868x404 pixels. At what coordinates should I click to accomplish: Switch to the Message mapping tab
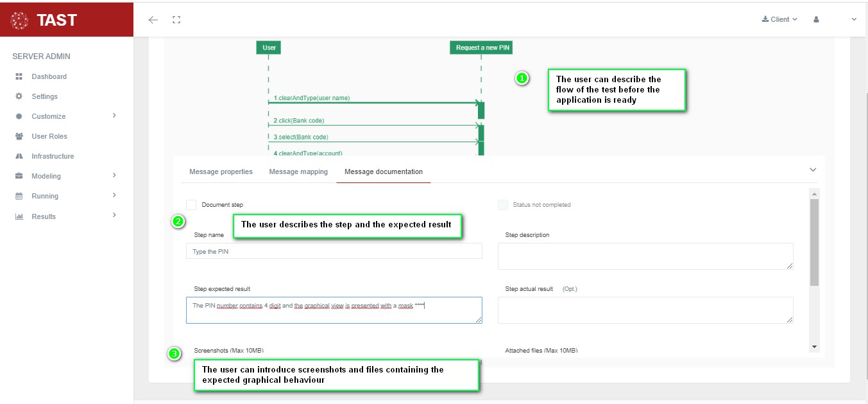pyautogui.click(x=298, y=171)
